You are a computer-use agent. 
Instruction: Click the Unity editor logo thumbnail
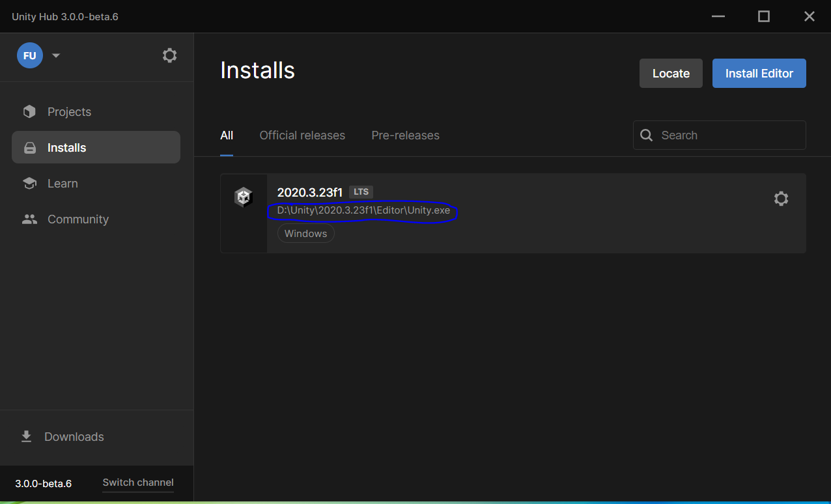244,197
